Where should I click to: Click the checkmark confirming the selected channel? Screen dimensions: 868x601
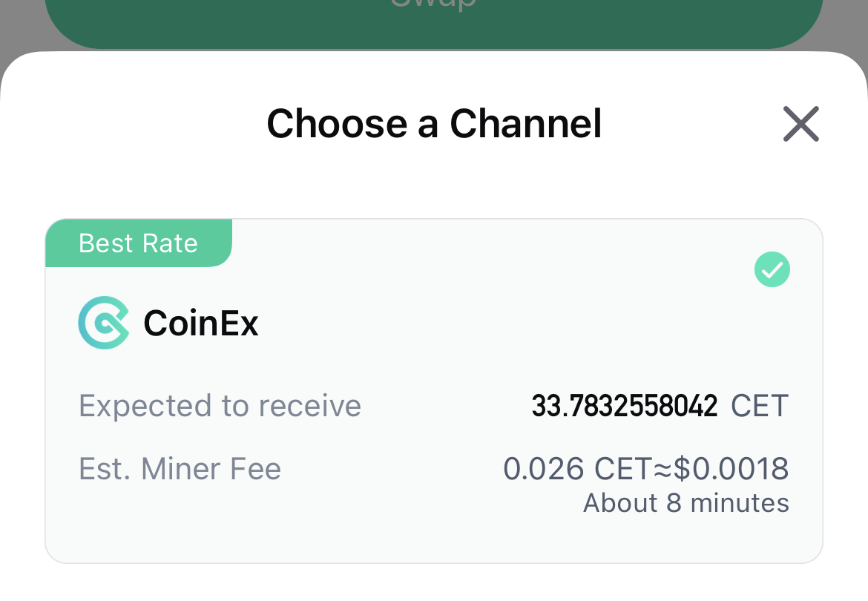pyautogui.click(x=772, y=269)
